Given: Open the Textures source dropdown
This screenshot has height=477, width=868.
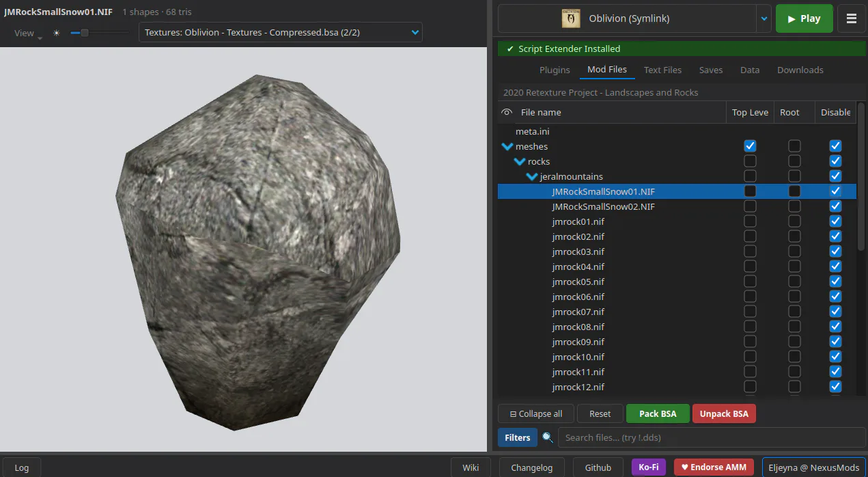Looking at the screenshot, I should (281, 32).
